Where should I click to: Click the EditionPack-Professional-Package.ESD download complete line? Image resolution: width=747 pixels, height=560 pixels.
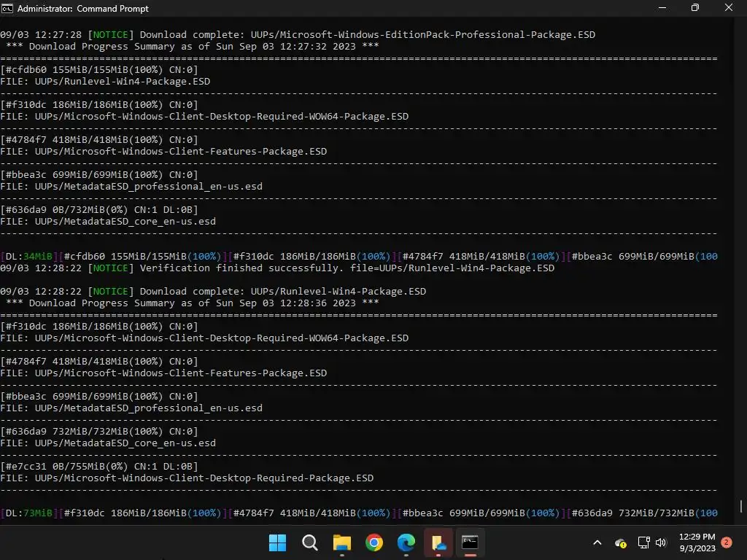pyautogui.click(x=298, y=35)
